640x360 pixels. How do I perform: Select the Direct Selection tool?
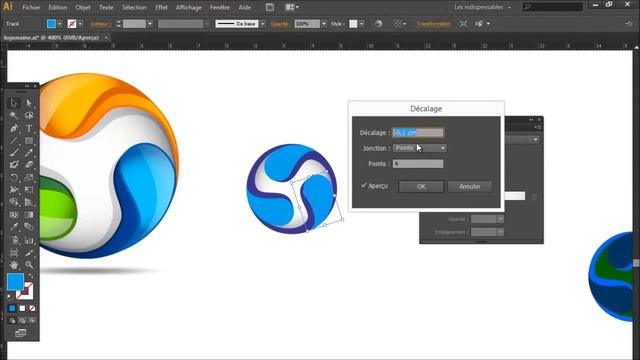tap(29, 103)
